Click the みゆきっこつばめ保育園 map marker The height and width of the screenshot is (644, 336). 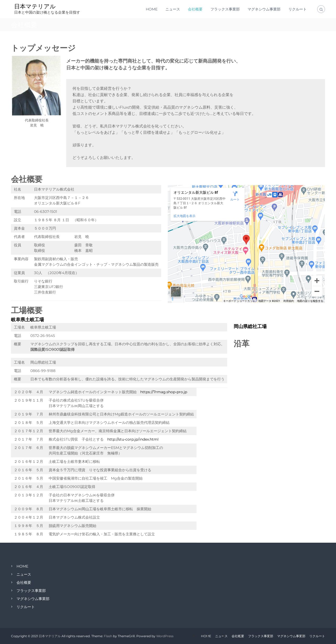point(217,297)
